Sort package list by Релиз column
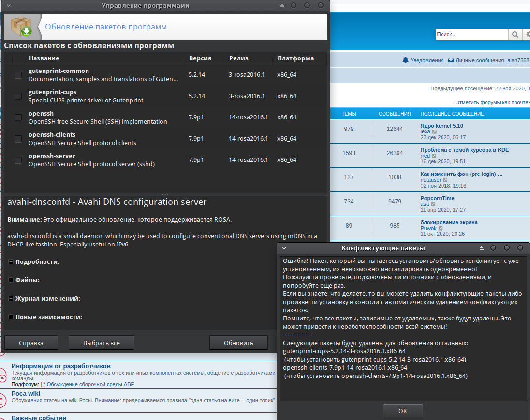The image size is (530, 420). click(249, 58)
